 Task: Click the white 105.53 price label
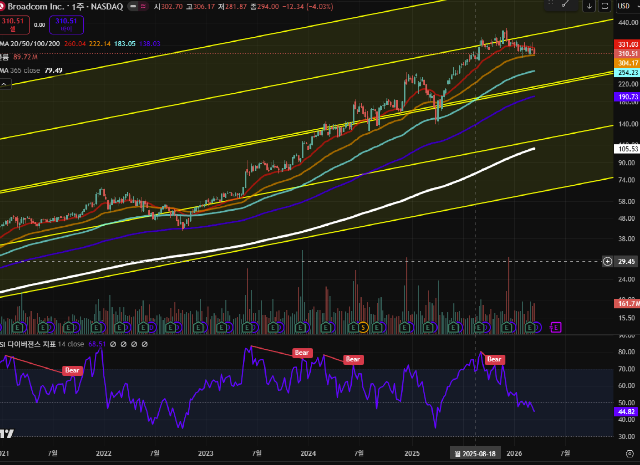pyautogui.click(x=627, y=149)
